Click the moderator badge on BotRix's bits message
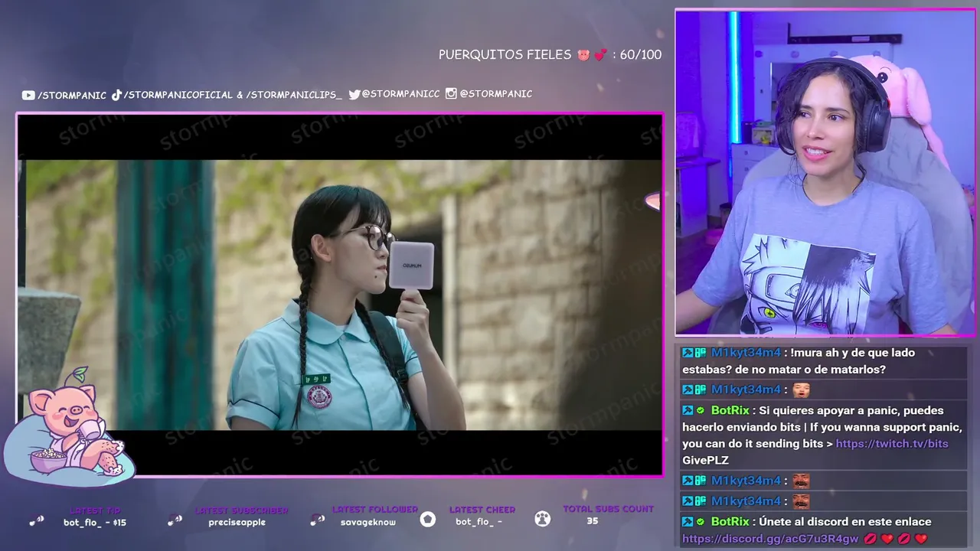 coord(688,411)
